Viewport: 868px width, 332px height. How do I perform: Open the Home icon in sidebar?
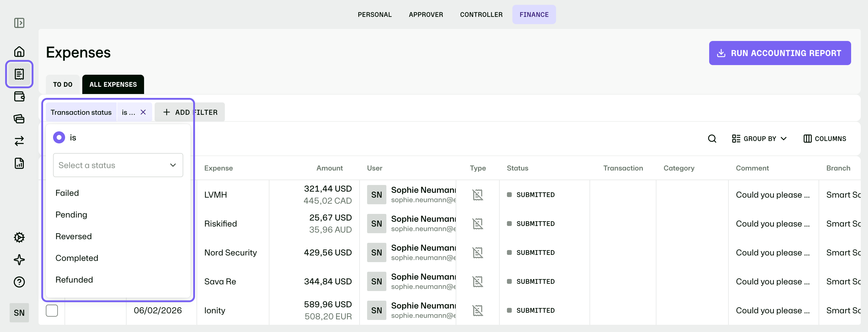(x=19, y=52)
